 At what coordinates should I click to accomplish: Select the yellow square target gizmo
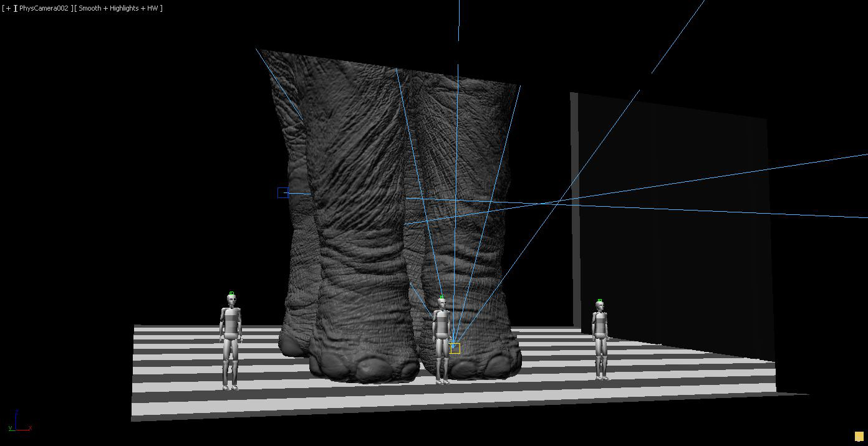[x=455, y=348]
